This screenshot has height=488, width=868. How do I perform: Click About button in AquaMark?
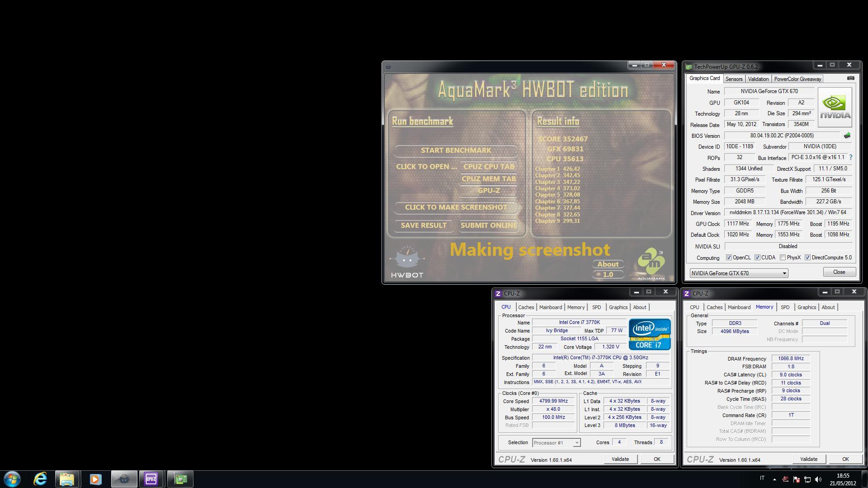pos(608,264)
